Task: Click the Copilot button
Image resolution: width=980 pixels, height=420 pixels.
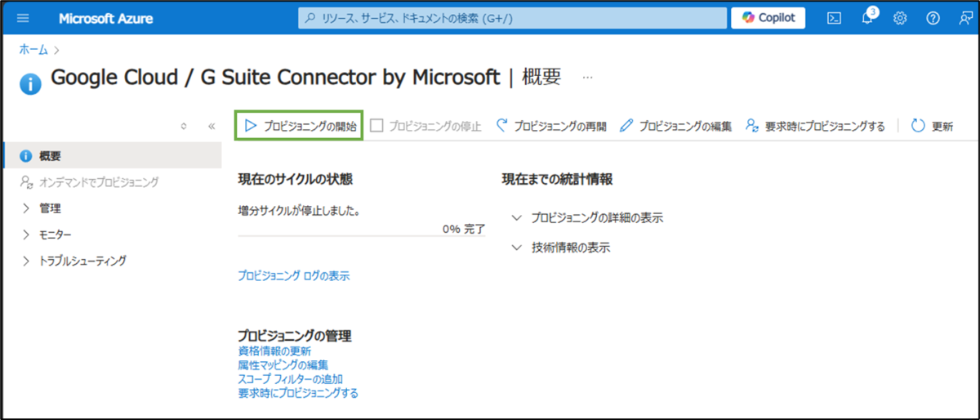Action: point(768,17)
